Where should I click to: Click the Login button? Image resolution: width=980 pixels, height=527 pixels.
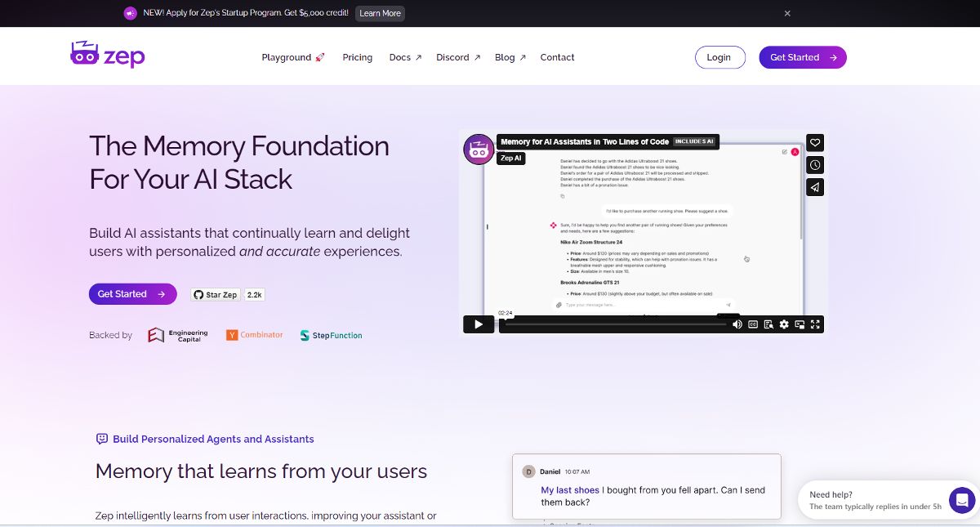click(x=719, y=57)
